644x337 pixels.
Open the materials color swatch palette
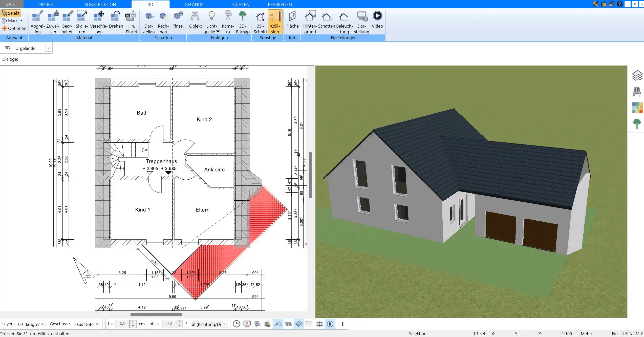pos(637,108)
